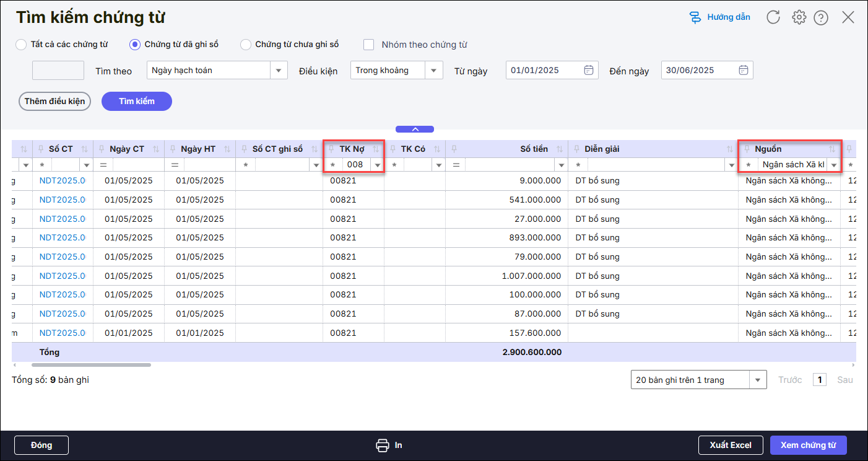This screenshot has height=461, width=868.
Task: Open the Hướng dẫn guide link
Action: tap(720, 17)
